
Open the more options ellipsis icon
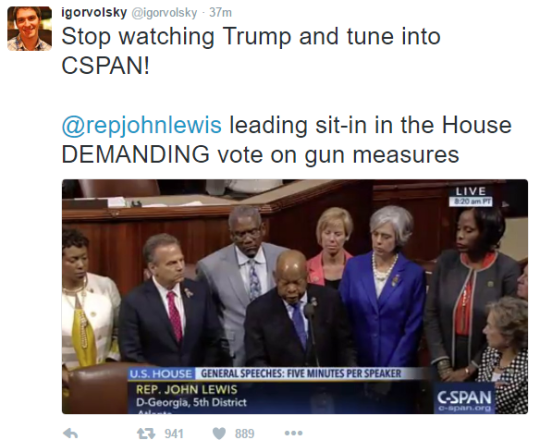pos(294,433)
